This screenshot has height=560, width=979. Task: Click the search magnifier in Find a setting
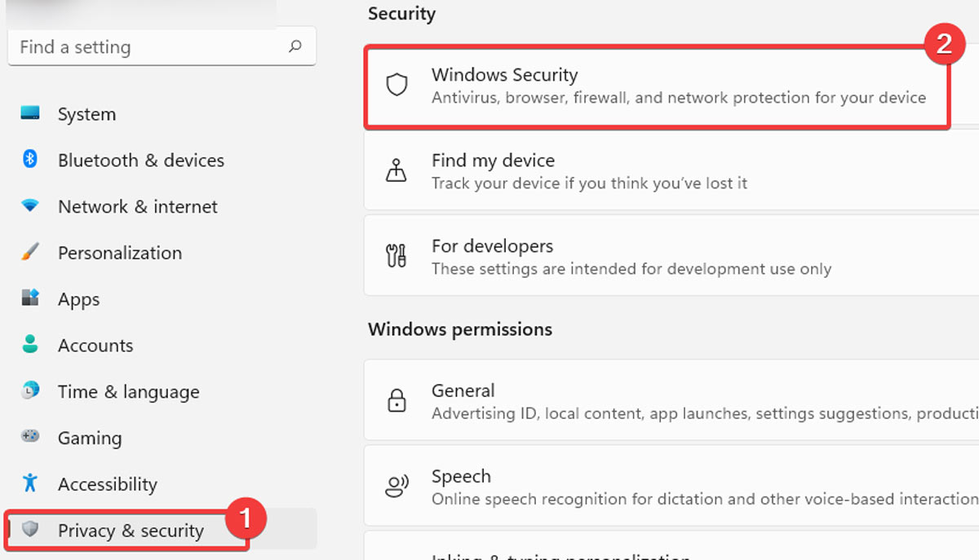[x=295, y=46]
